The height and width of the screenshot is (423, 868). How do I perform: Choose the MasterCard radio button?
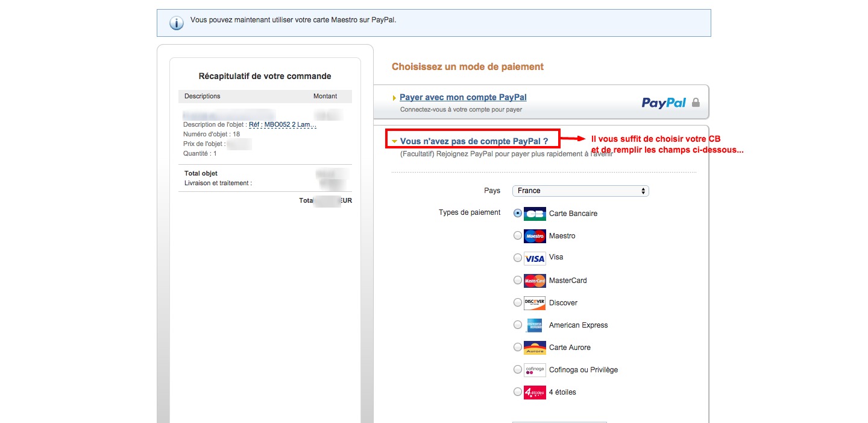[x=517, y=280]
